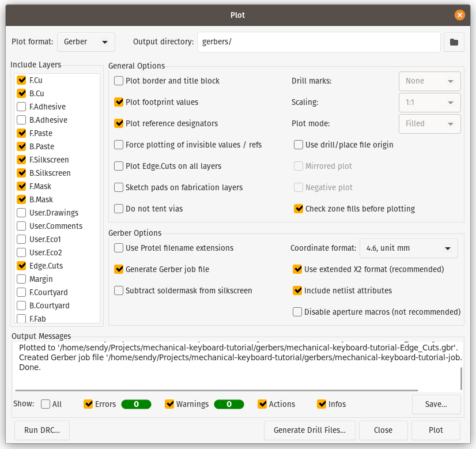
Task: Toggle the Warnings message filter
Action: pyautogui.click(x=169, y=405)
